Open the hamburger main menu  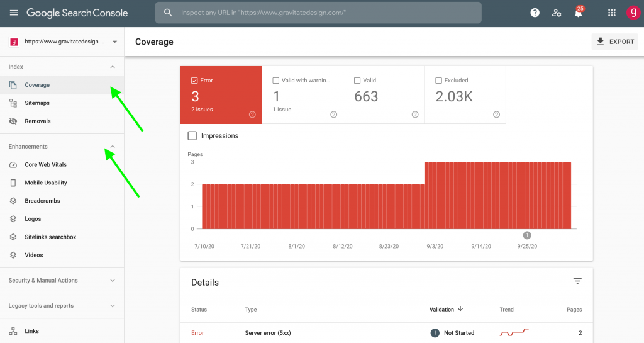point(14,13)
